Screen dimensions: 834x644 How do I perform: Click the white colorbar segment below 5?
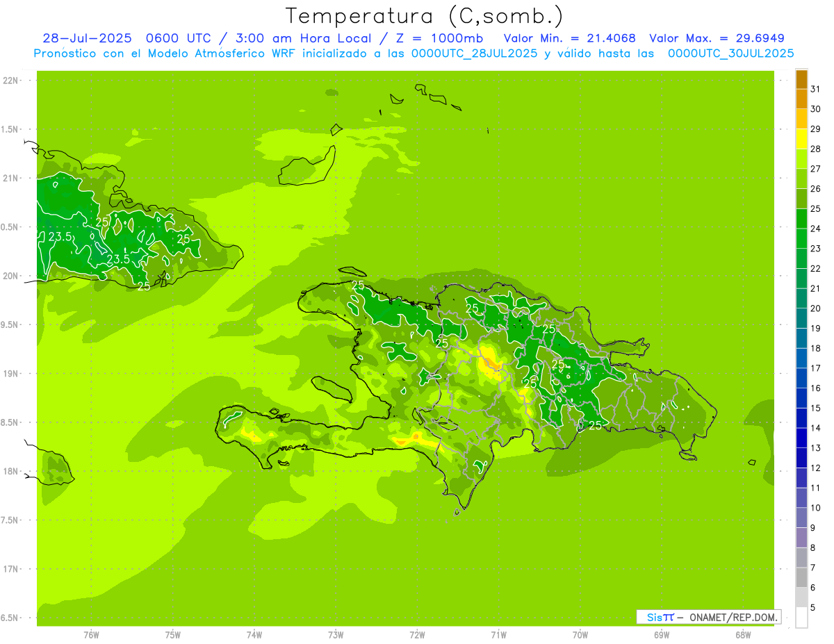[x=801, y=618]
